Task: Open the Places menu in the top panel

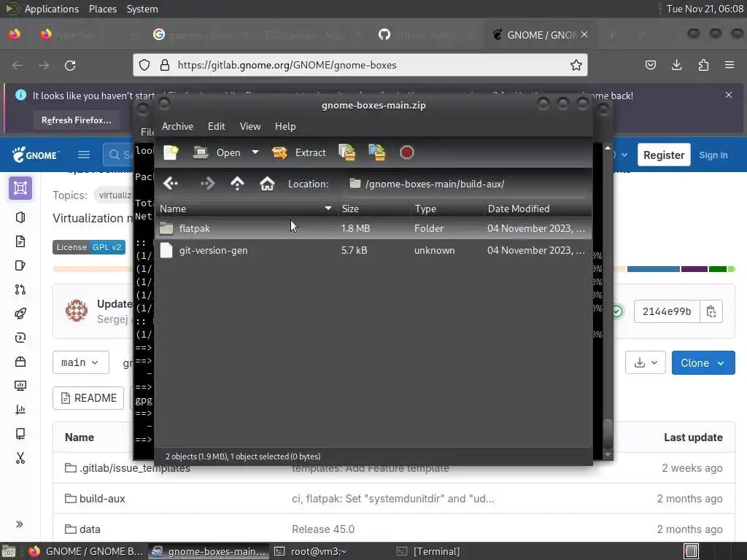Action: [x=102, y=9]
